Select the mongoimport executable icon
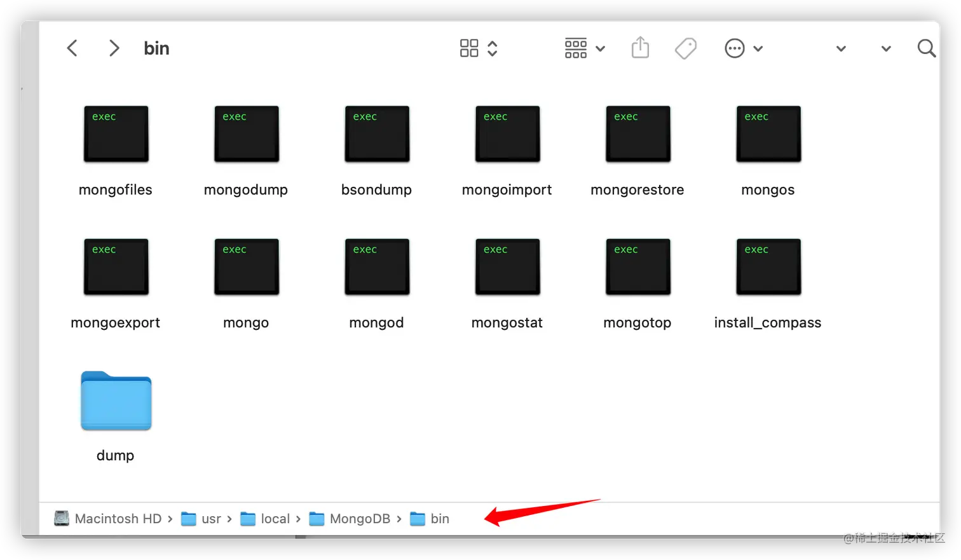Image resolution: width=961 pixels, height=560 pixels. tap(508, 134)
